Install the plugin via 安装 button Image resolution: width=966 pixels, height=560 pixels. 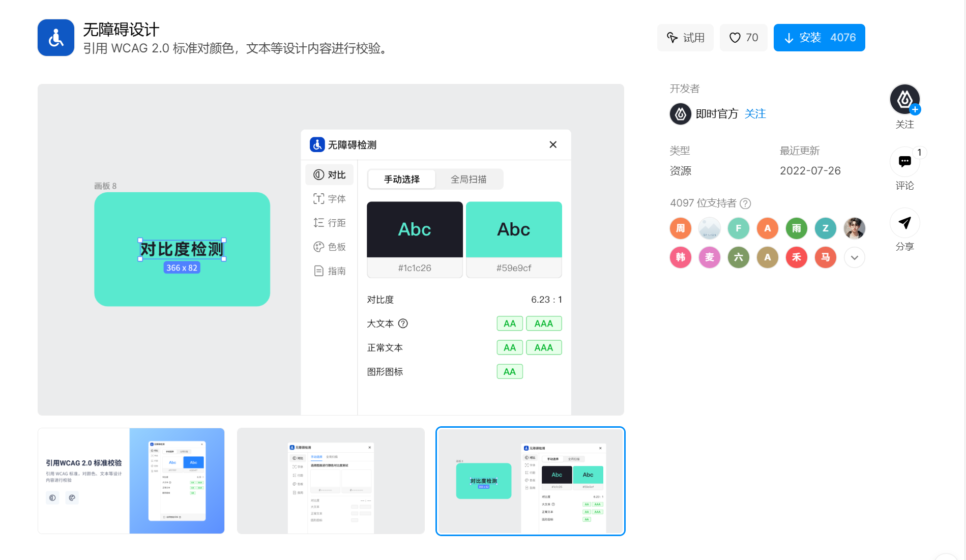819,38
